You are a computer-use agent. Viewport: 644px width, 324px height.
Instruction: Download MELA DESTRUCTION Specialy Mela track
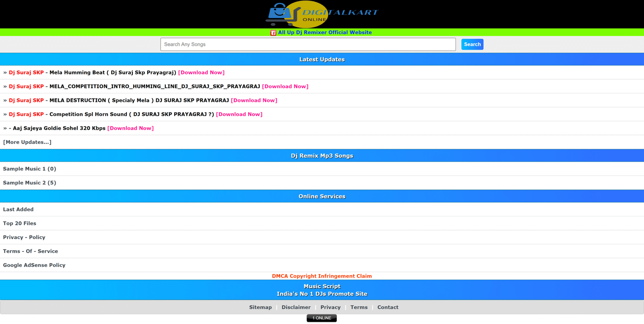[x=254, y=100]
